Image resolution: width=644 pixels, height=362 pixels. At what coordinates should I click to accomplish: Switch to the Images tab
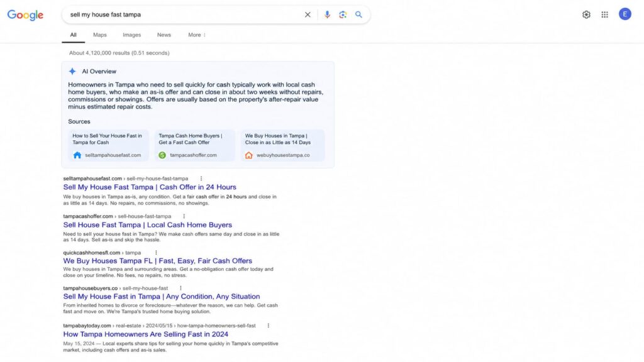click(x=132, y=35)
